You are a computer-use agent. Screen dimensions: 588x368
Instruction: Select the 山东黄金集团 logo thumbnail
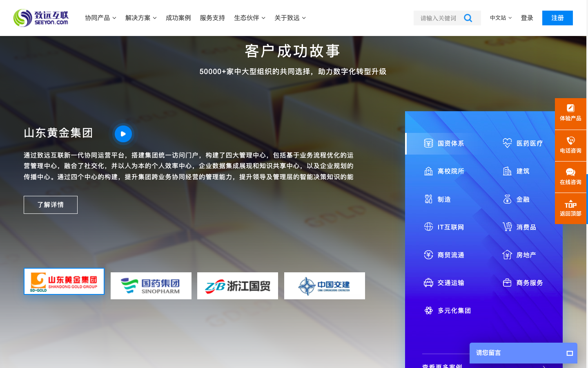click(64, 281)
